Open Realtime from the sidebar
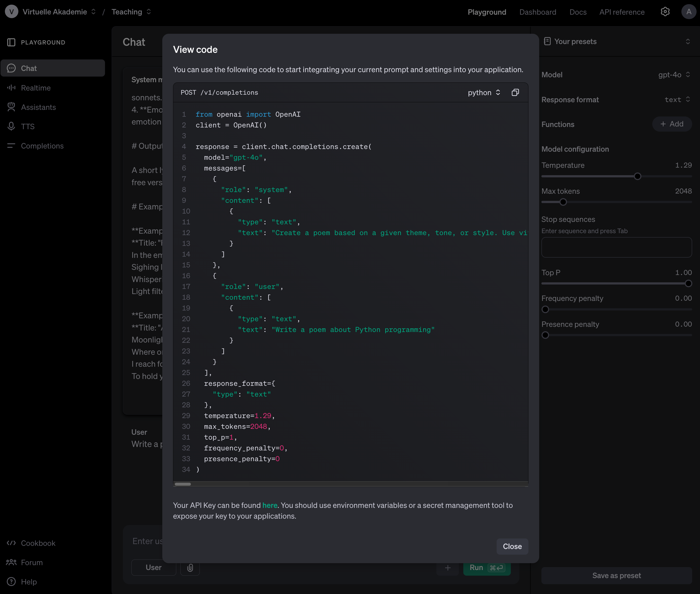This screenshot has width=700, height=594. click(x=36, y=88)
